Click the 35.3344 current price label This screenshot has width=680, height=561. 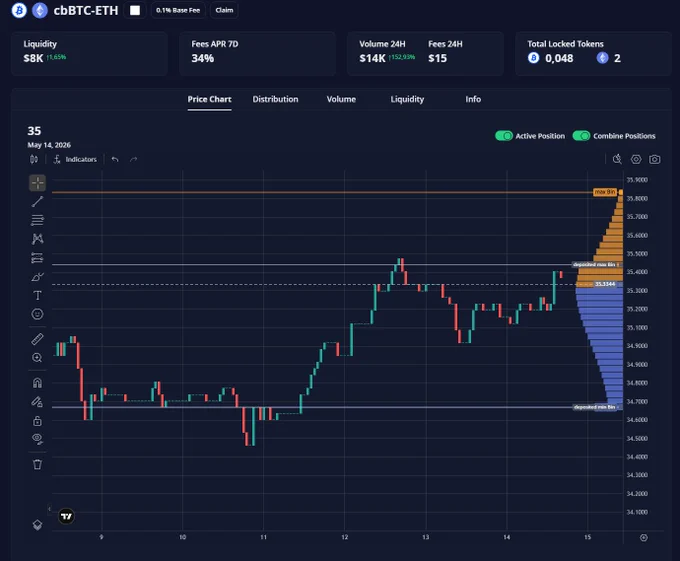(605, 284)
